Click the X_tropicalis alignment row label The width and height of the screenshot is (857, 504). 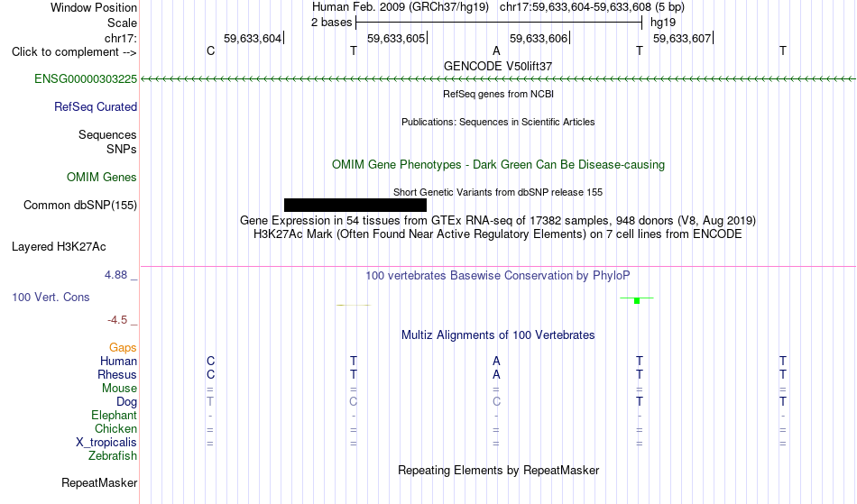(106, 443)
